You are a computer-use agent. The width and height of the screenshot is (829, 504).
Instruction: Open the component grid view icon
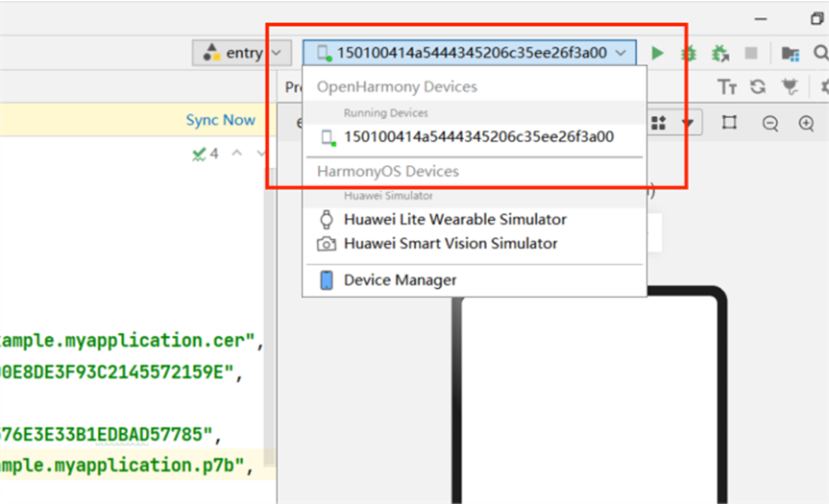pyautogui.click(x=659, y=123)
